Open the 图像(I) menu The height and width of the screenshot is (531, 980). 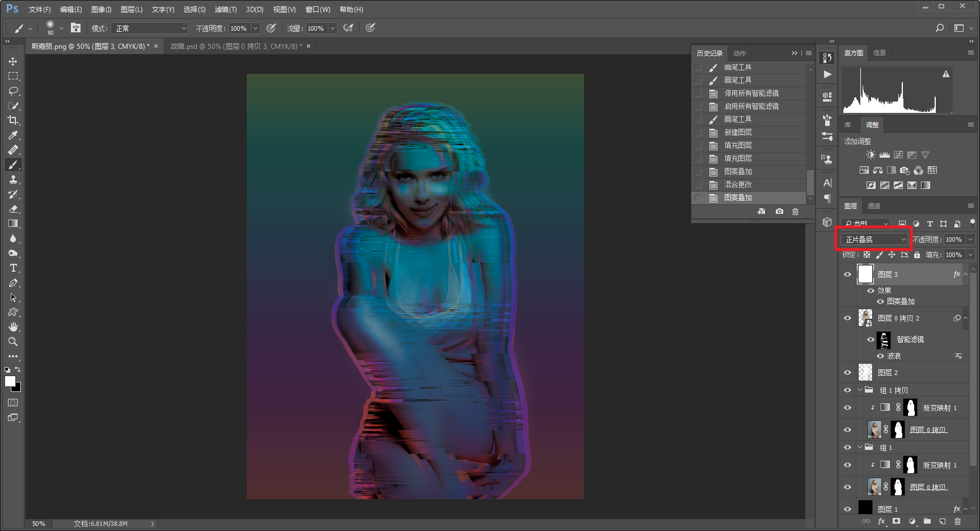[101, 10]
